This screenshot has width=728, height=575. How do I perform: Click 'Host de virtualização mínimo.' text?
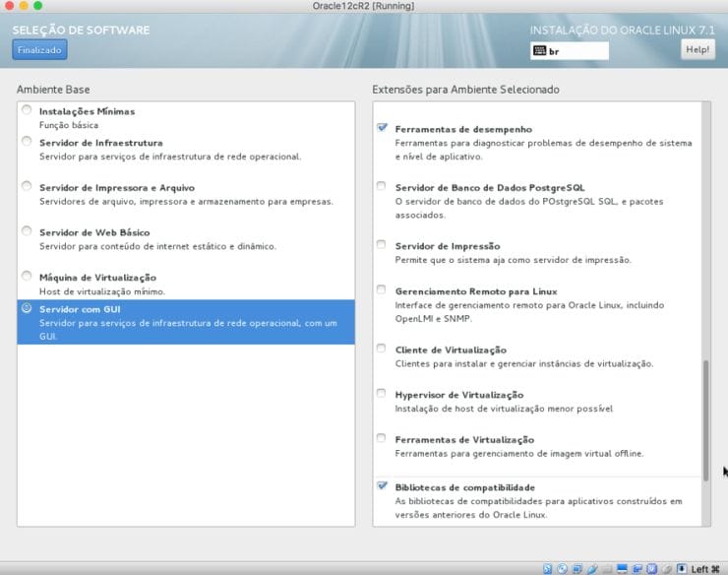(102, 291)
